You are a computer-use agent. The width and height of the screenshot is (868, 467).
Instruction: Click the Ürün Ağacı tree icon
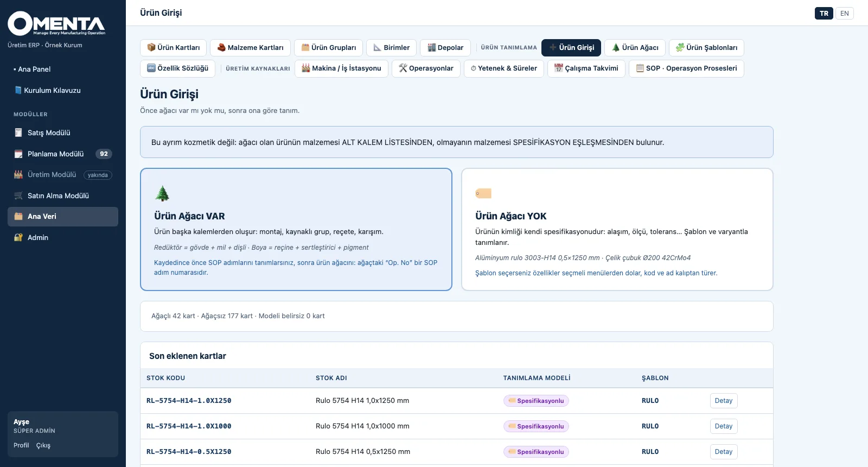tap(616, 47)
